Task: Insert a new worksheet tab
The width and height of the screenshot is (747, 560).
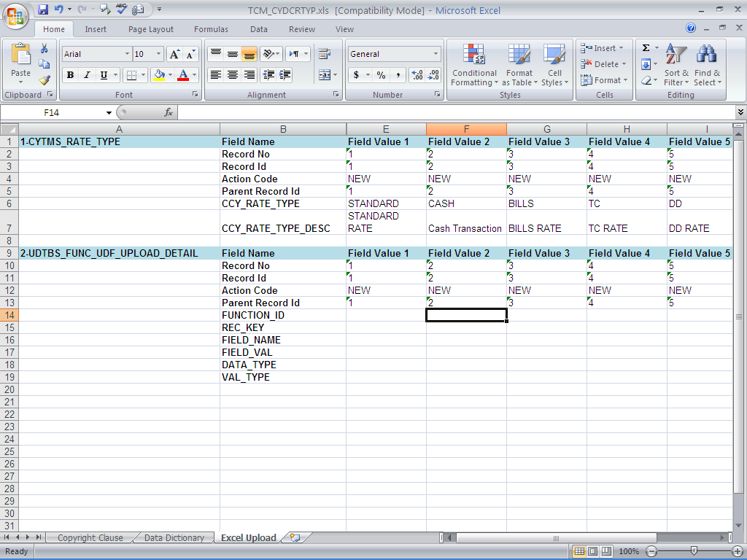Action: pos(295,537)
